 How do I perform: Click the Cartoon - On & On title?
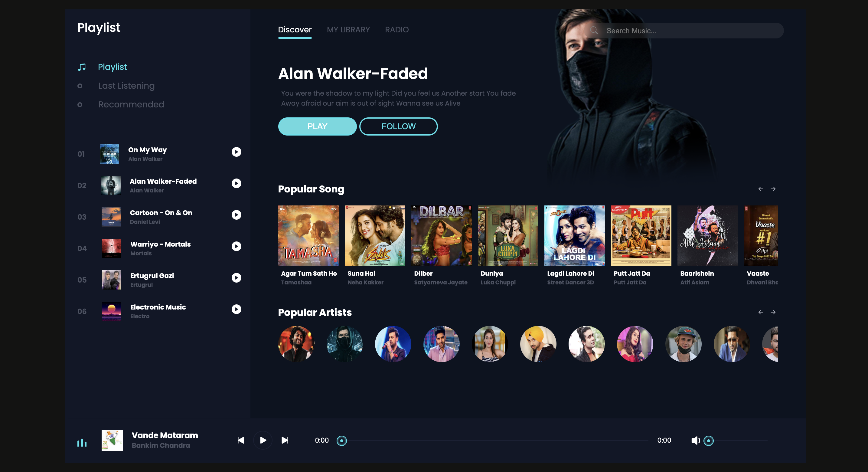pos(161,213)
